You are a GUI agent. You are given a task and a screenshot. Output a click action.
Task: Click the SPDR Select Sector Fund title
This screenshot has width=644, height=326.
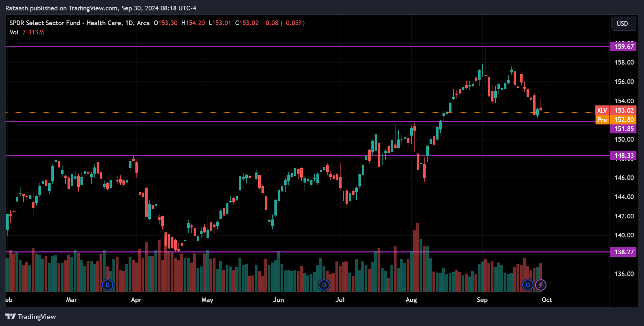tap(79, 23)
